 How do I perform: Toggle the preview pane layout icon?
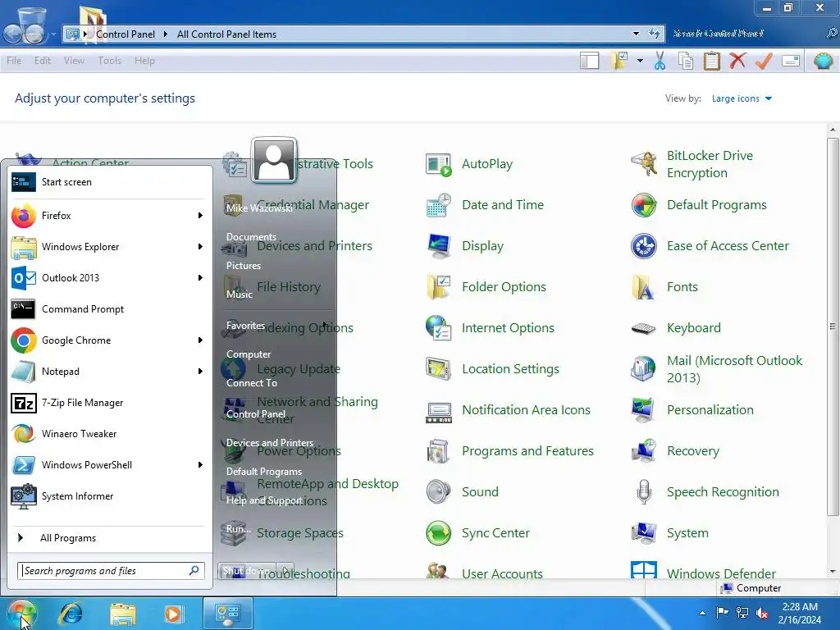tap(590, 61)
